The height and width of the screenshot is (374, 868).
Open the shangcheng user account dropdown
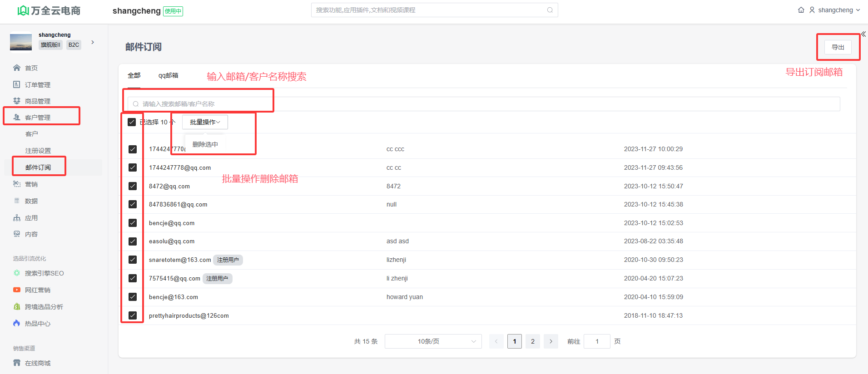coord(835,10)
